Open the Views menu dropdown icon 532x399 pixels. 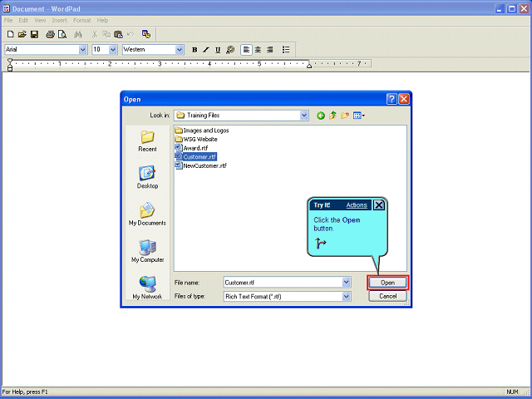pos(359,116)
